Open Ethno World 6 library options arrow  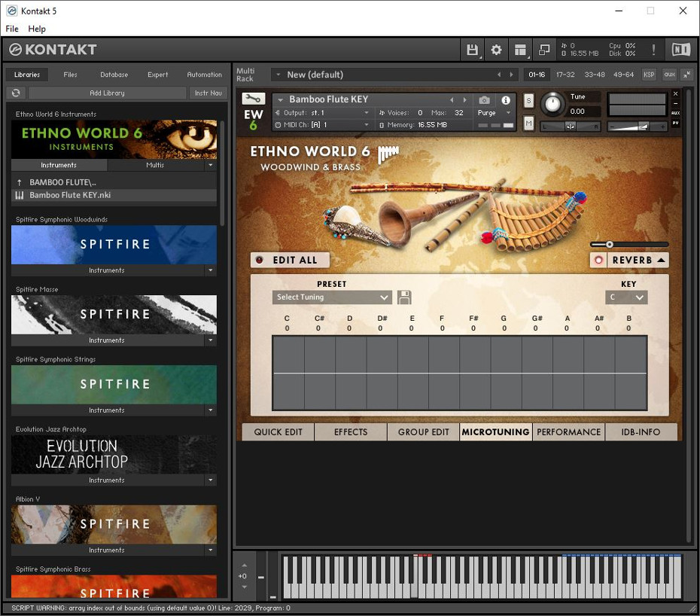coord(211,165)
